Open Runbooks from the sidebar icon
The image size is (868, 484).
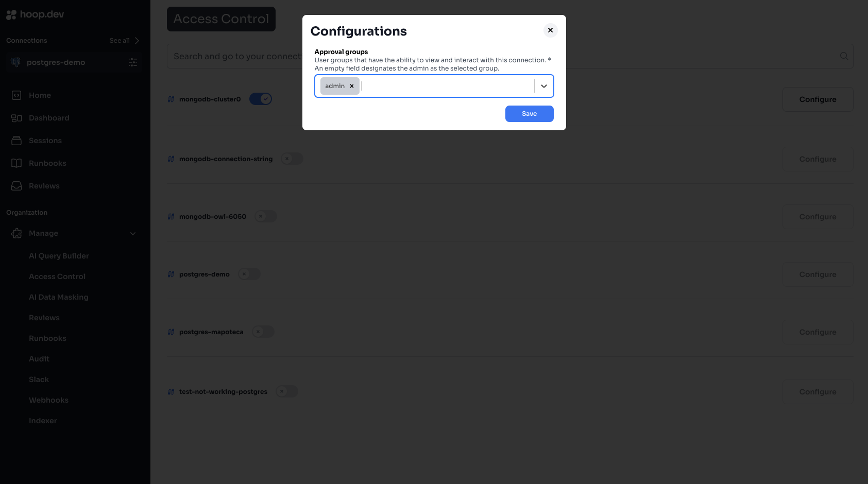pyautogui.click(x=16, y=163)
